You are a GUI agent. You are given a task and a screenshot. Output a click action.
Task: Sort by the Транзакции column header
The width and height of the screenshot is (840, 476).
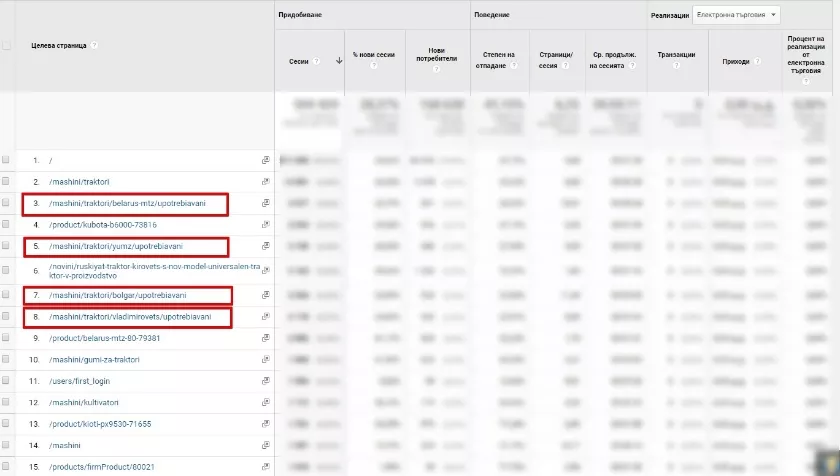pyautogui.click(x=676, y=55)
